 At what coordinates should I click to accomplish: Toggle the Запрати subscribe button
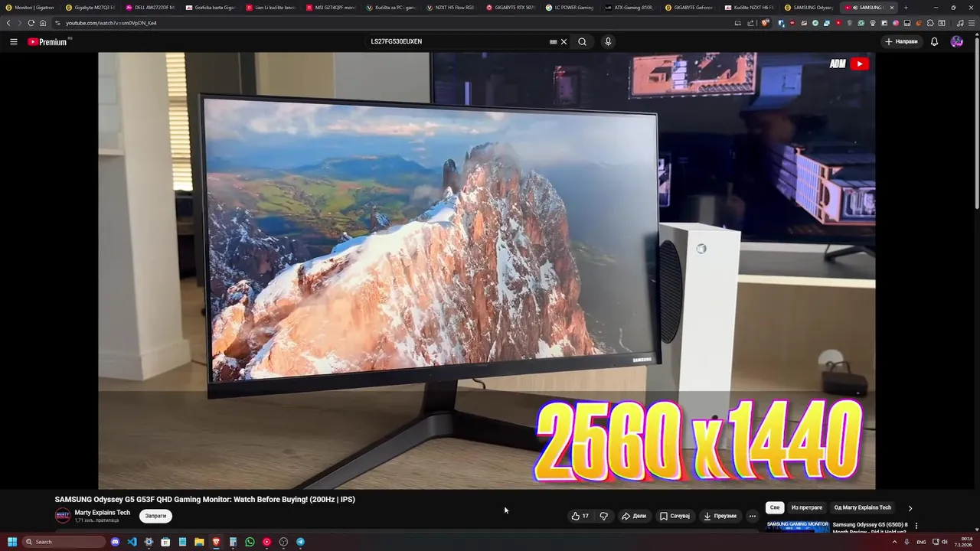click(155, 516)
